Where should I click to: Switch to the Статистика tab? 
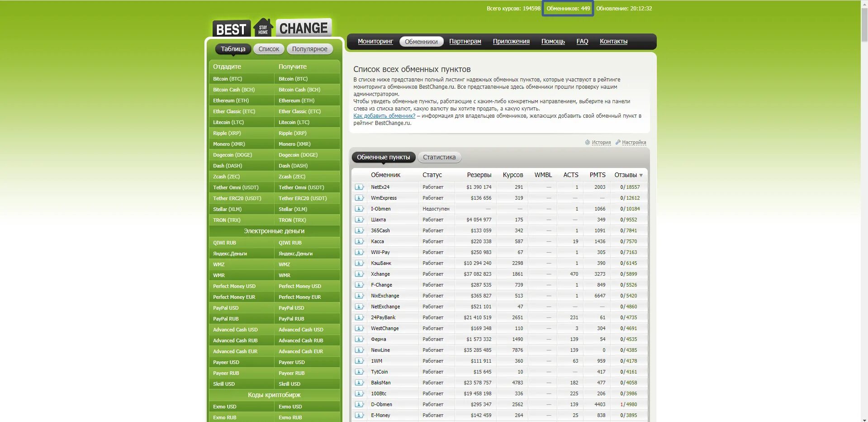click(x=439, y=157)
